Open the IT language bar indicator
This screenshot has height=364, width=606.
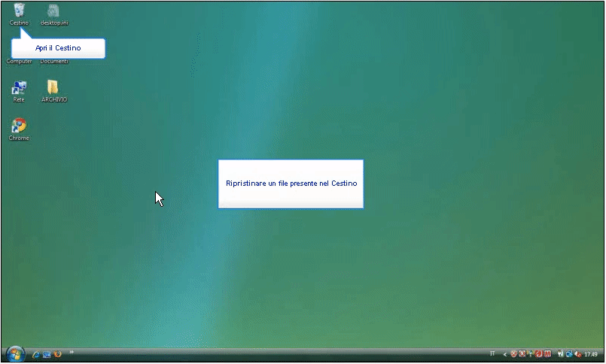point(492,353)
